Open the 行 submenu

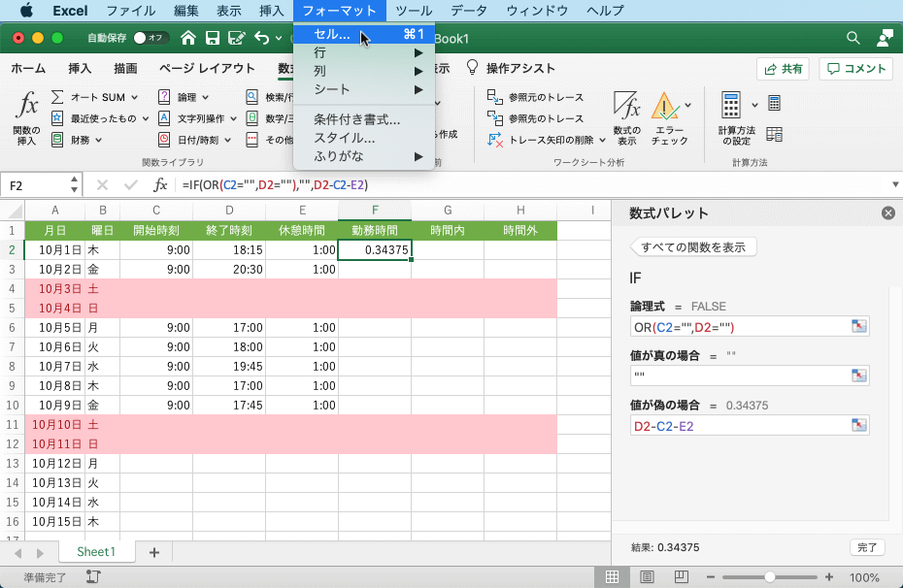(x=364, y=52)
